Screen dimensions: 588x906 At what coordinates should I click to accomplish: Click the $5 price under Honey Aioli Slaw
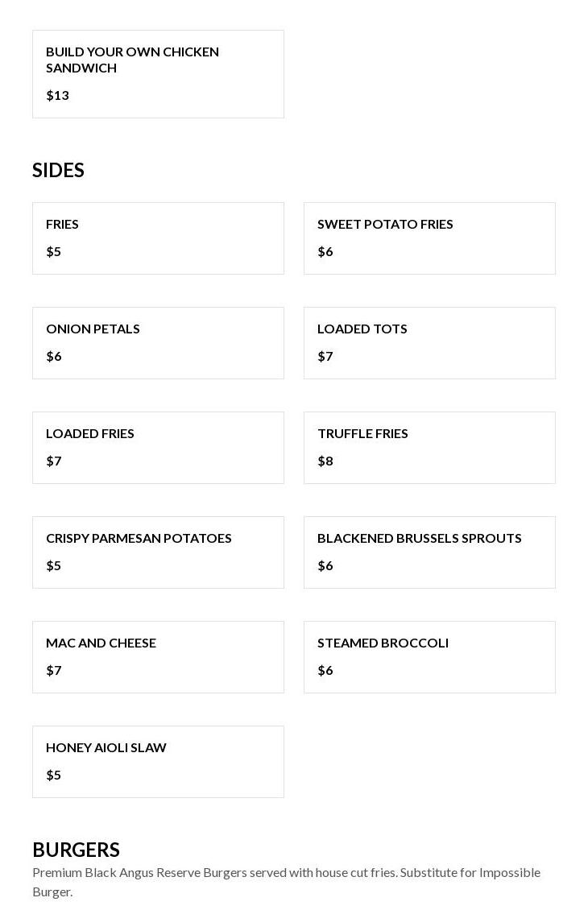click(54, 775)
